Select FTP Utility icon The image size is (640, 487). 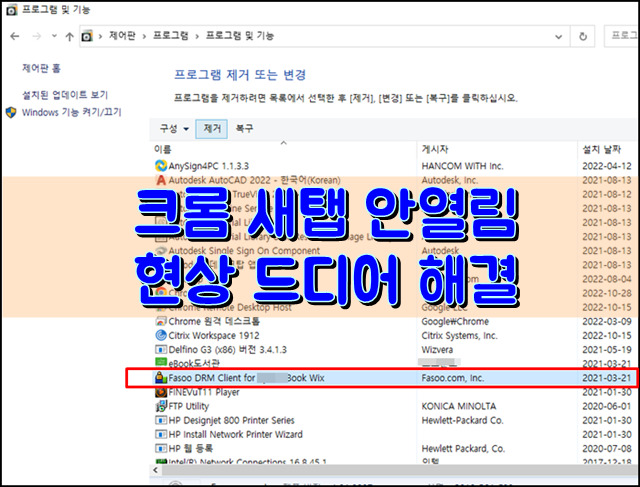pos(161,406)
